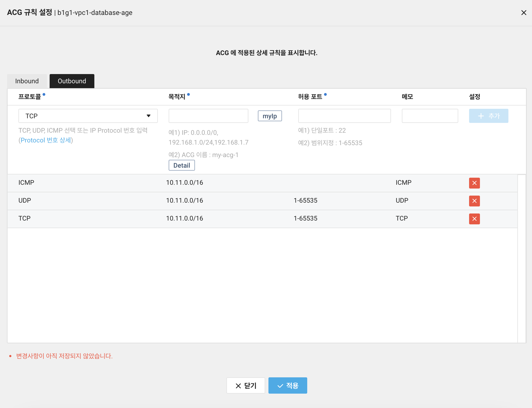Screen dimensions: 532x408
Task: Expand ACG rules detail section
Action: pos(182,165)
